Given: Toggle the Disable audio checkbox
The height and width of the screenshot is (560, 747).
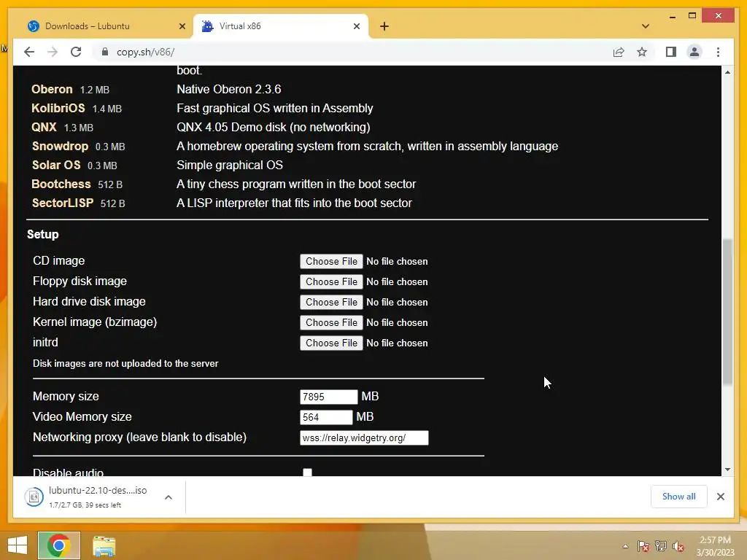Looking at the screenshot, I should (x=307, y=472).
